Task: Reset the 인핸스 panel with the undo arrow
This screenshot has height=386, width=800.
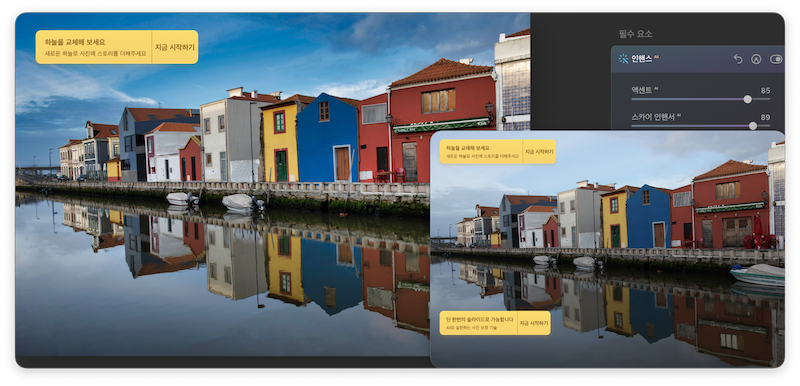Action: coord(738,59)
